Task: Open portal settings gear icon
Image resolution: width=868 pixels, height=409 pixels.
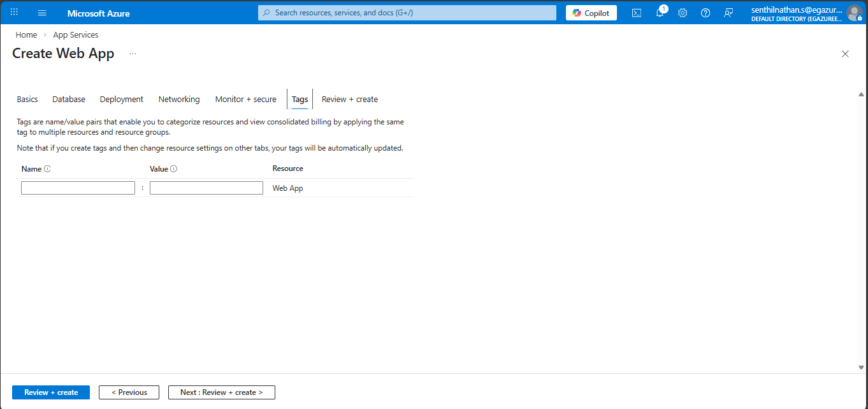Action: pyautogui.click(x=683, y=13)
